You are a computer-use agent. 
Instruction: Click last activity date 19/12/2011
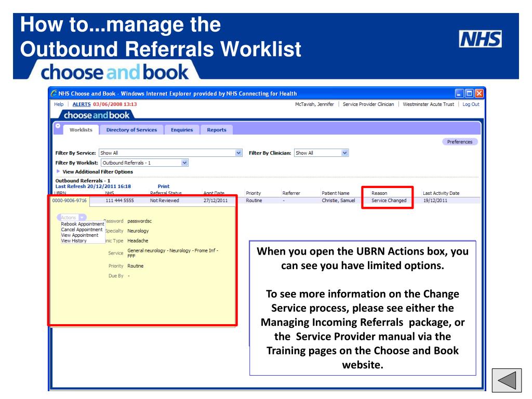[x=435, y=201]
